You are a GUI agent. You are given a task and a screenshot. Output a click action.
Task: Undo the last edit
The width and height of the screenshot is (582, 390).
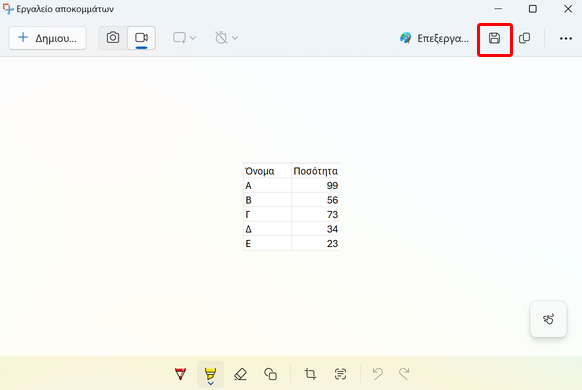377,374
